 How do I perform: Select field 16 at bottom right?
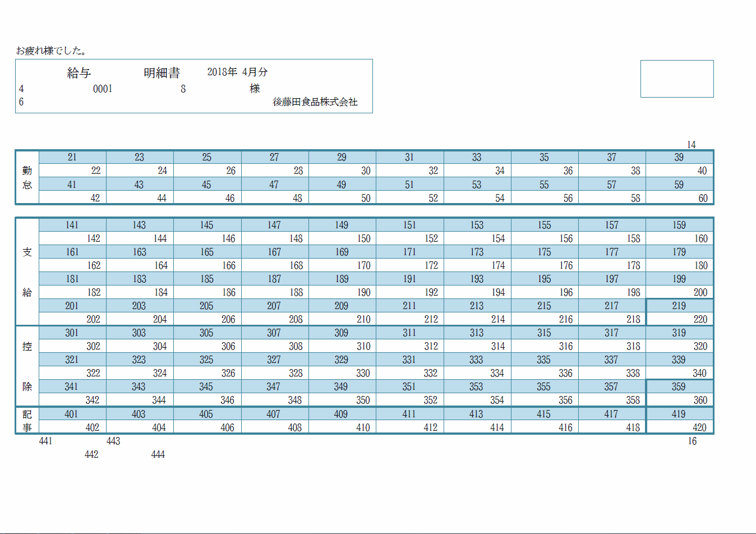coord(692,441)
